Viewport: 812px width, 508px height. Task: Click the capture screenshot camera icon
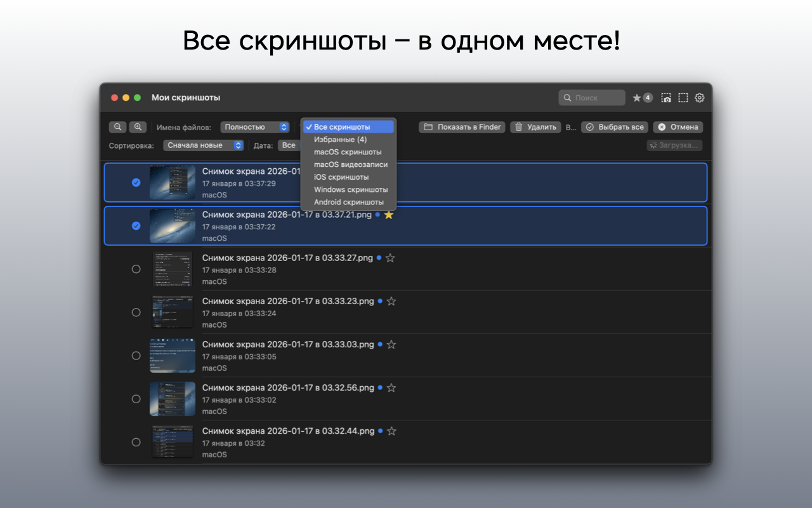pyautogui.click(x=665, y=98)
